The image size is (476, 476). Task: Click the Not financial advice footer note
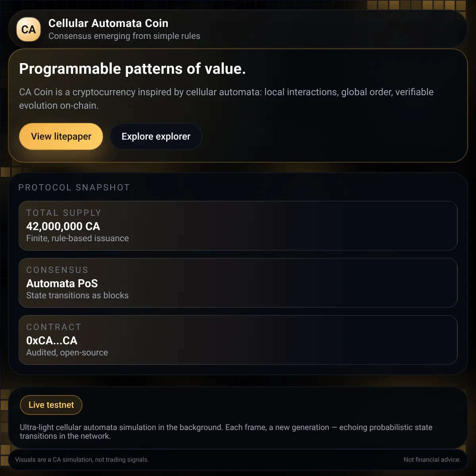pos(432,460)
